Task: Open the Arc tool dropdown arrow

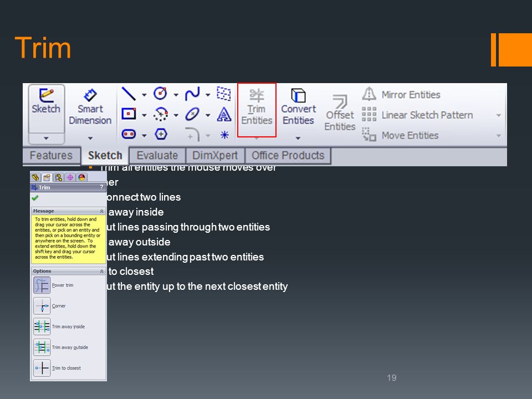Action: pyautogui.click(x=176, y=115)
